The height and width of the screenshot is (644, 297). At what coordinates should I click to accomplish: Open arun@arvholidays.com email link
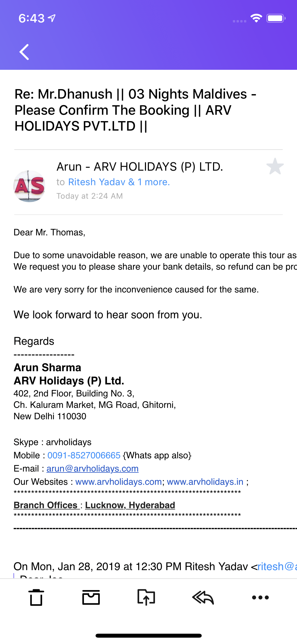(92, 468)
